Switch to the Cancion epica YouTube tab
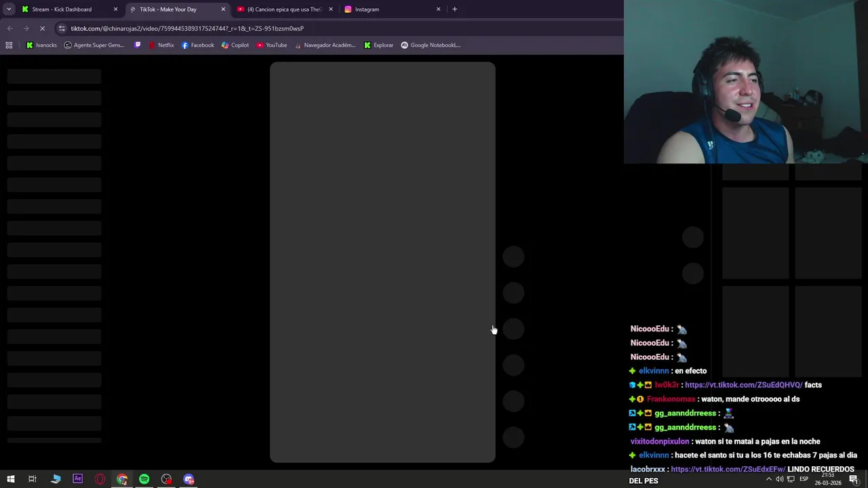This screenshot has width=868, height=488. click(x=284, y=9)
